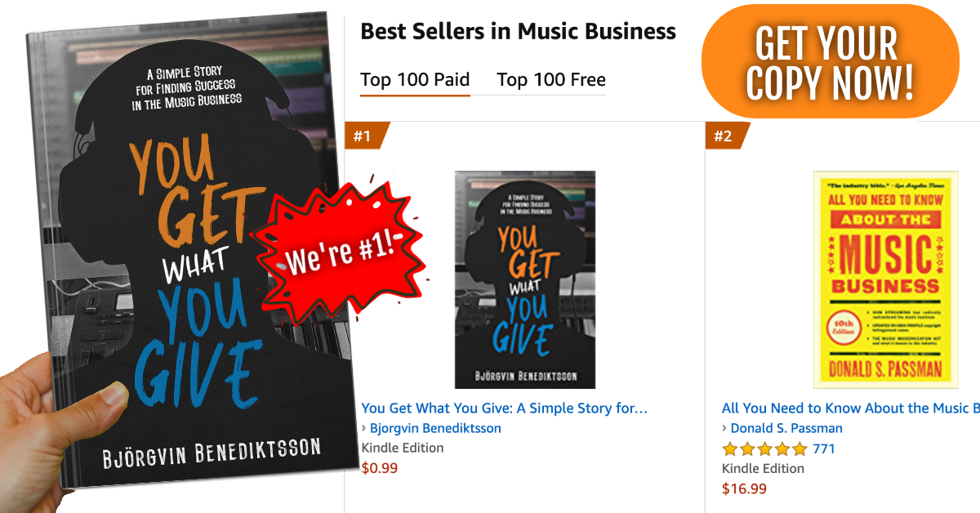Click chevron before Bjorgvin Benediktsson
Image resolution: width=980 pixels, height=513 pixels.
coord(363,428)
